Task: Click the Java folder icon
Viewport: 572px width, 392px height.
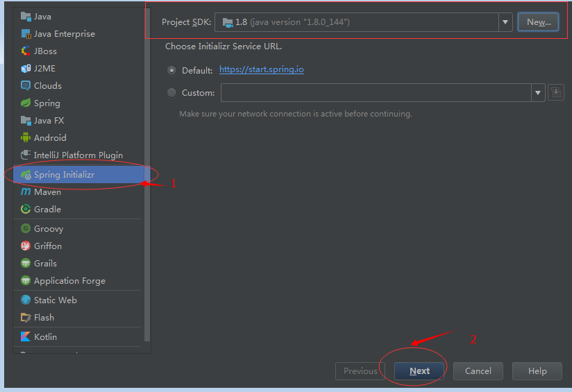Action: [26, 17]
